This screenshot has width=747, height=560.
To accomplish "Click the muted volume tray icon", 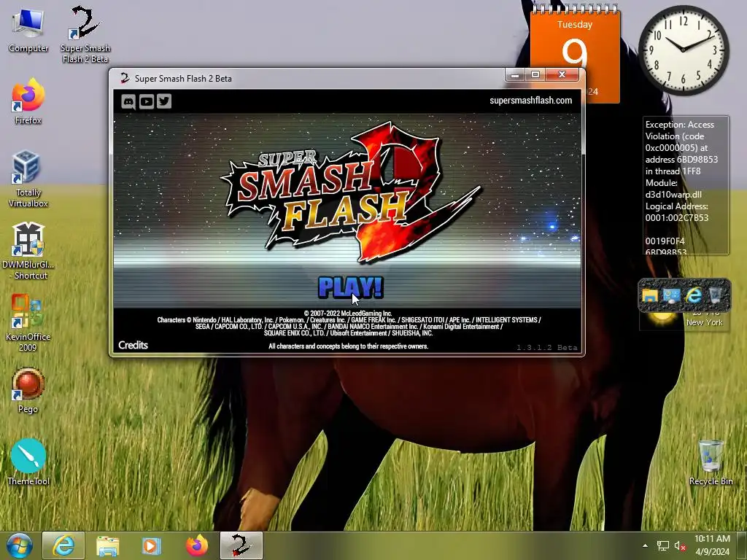I will coord(680,545).
